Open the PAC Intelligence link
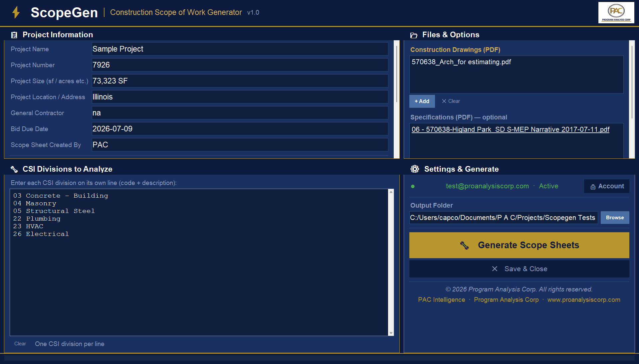 pos(441,300)
